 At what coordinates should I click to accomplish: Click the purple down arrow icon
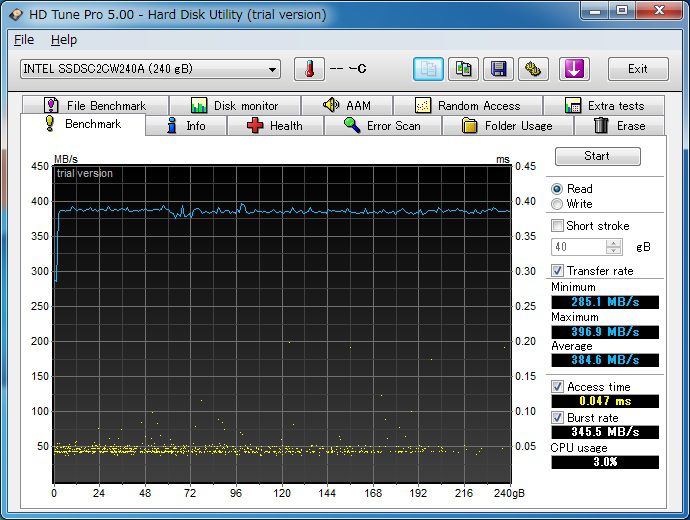tap(574, 69)
